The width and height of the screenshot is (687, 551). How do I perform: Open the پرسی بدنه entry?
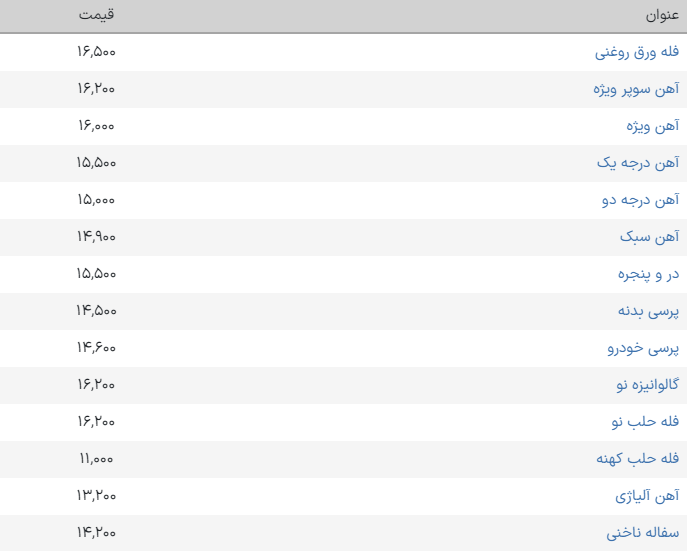(x=648, y=311)
